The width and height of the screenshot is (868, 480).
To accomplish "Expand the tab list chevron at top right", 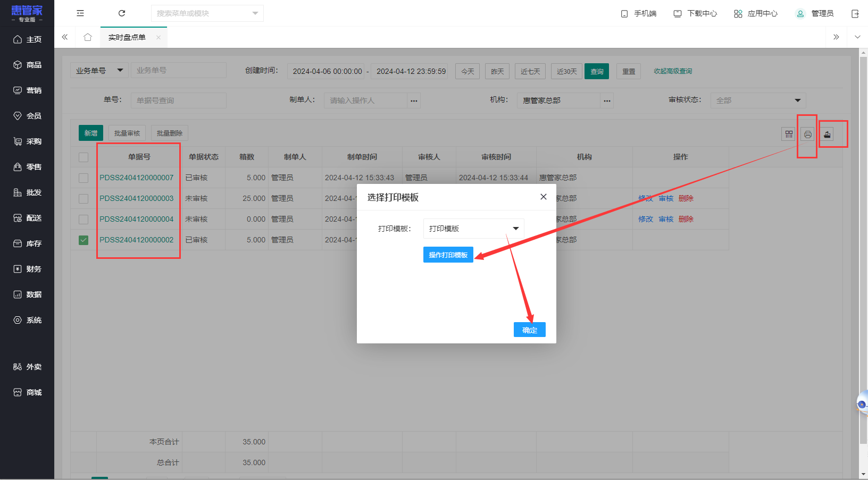I will coord(857,37).
